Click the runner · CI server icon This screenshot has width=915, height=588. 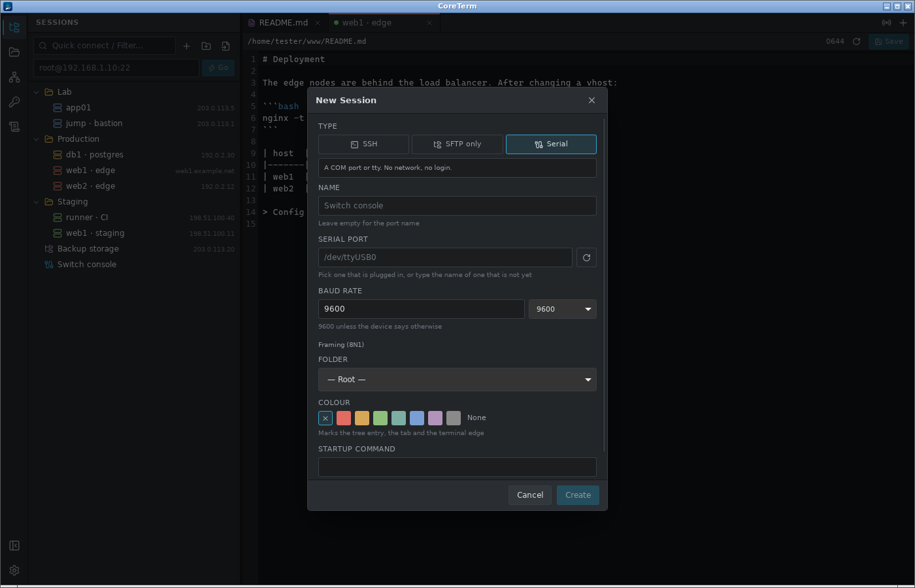coord(58,218)
